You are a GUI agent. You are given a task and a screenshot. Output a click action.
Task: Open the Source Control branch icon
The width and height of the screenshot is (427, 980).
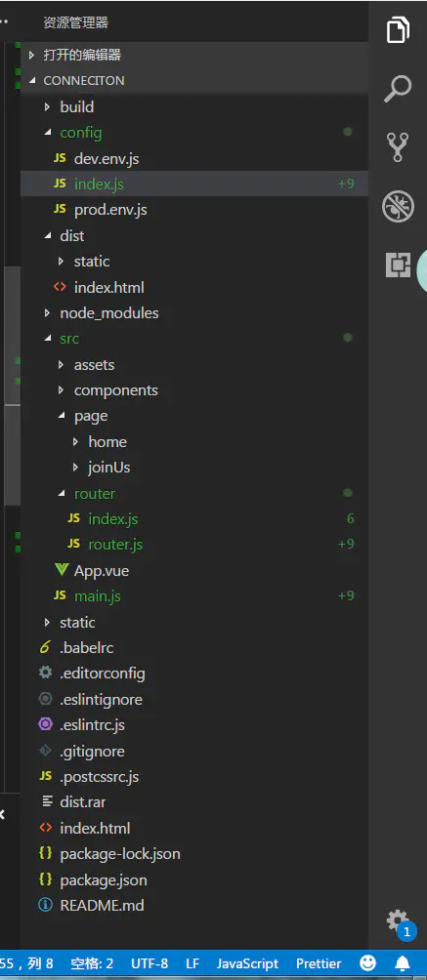coord(399,146)
